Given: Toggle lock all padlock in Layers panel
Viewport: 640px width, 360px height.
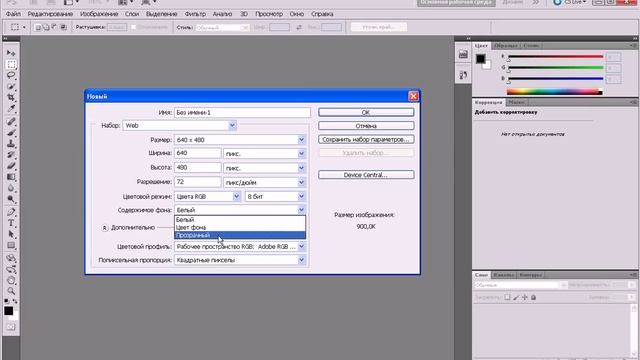Looking at the screenshot, I should click(533, 297).
